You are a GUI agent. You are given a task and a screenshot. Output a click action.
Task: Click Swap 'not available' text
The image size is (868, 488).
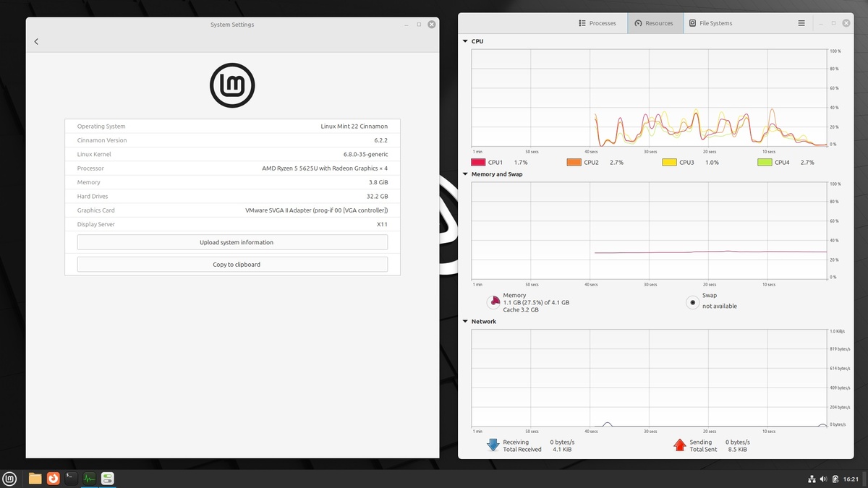(720, 306)
